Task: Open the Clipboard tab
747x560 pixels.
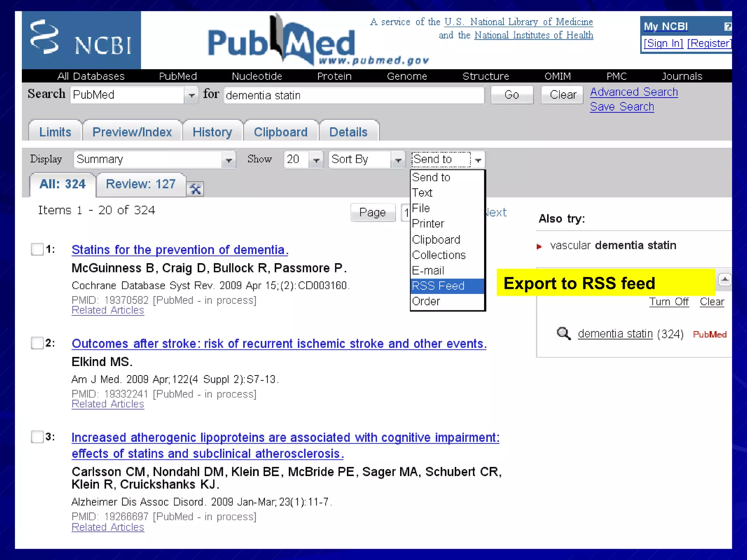Action: pyautogui.click(x=280, y=132)
